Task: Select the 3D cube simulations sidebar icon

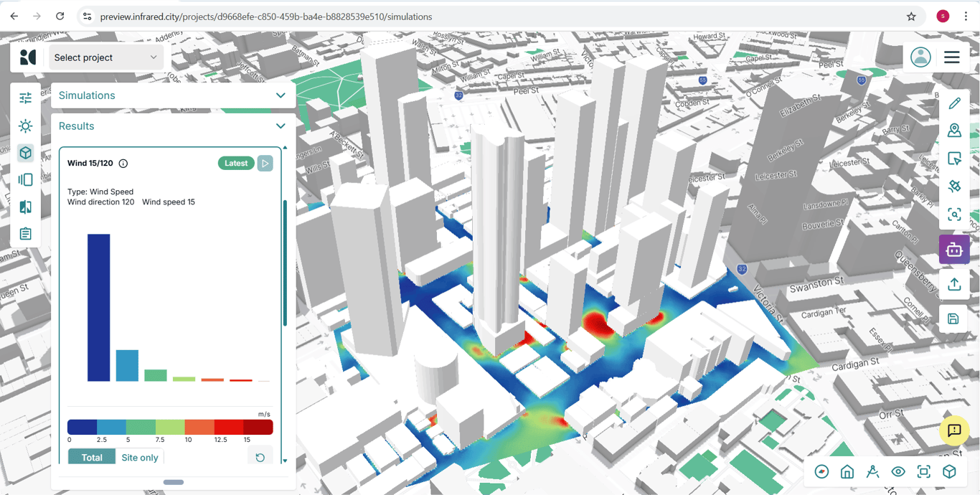Action: point(26,153)
